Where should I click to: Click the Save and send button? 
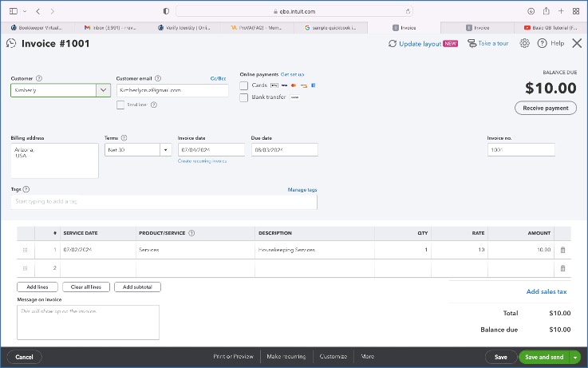click(x=544, y=357)
